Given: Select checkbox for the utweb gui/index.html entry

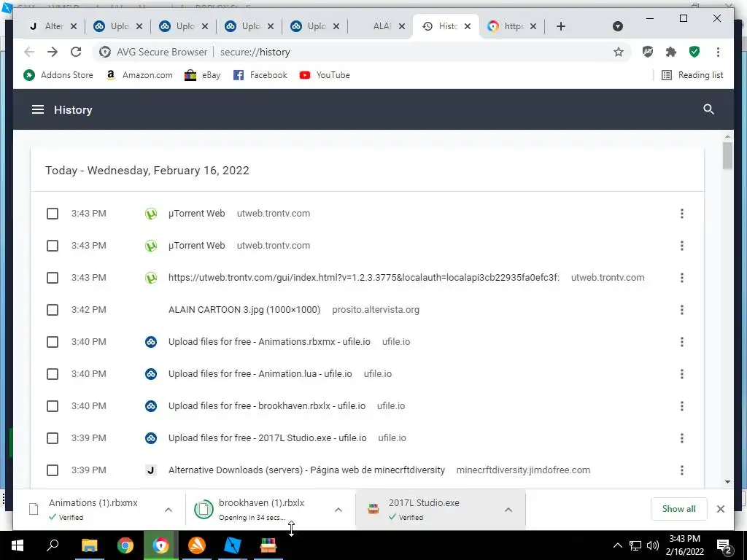Looking at the screenshot, I should tap(53, 278).
